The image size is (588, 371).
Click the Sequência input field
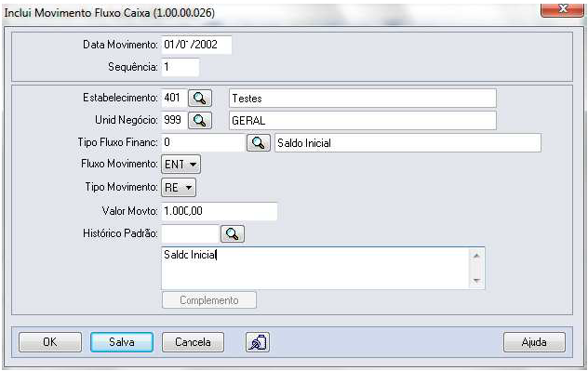tap(180, 68)
